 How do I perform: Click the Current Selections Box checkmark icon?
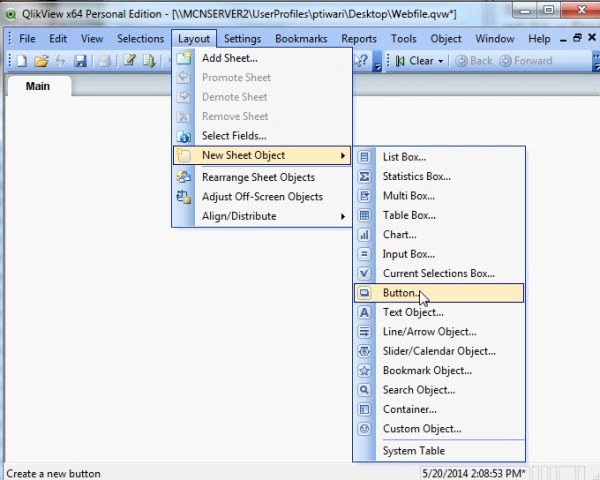[364, 273]
